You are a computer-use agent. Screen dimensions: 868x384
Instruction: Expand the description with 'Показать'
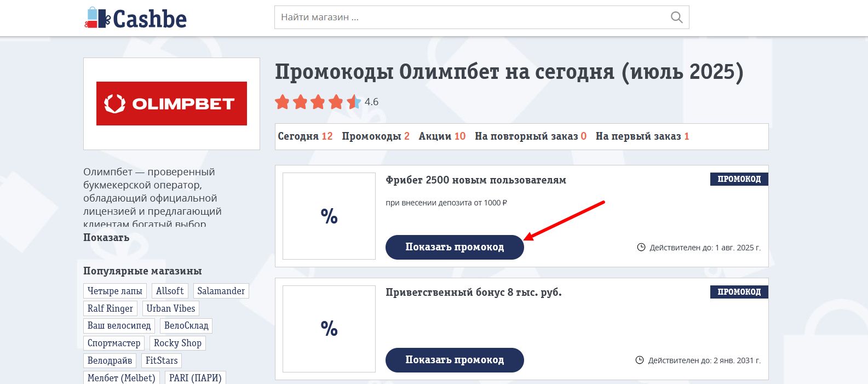106,238
